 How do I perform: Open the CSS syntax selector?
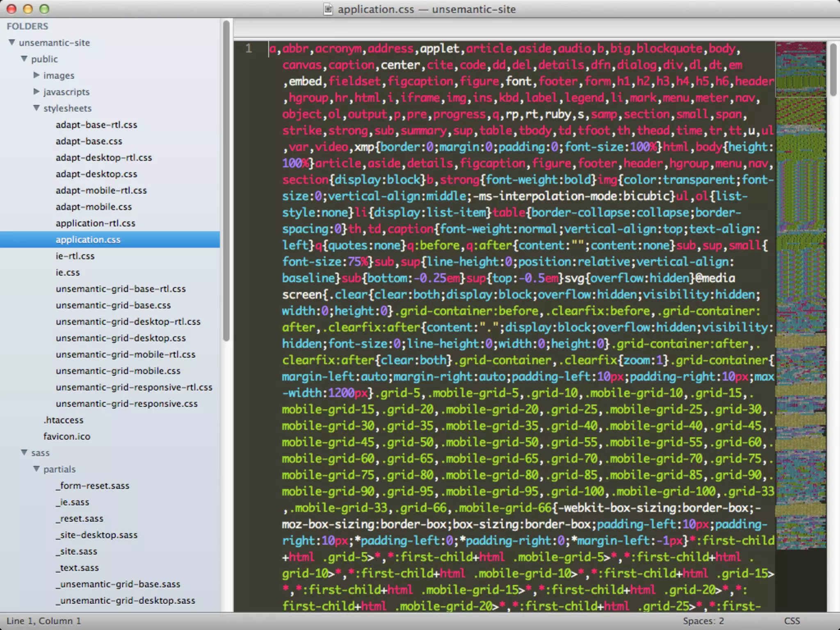(x=792, y=621)
